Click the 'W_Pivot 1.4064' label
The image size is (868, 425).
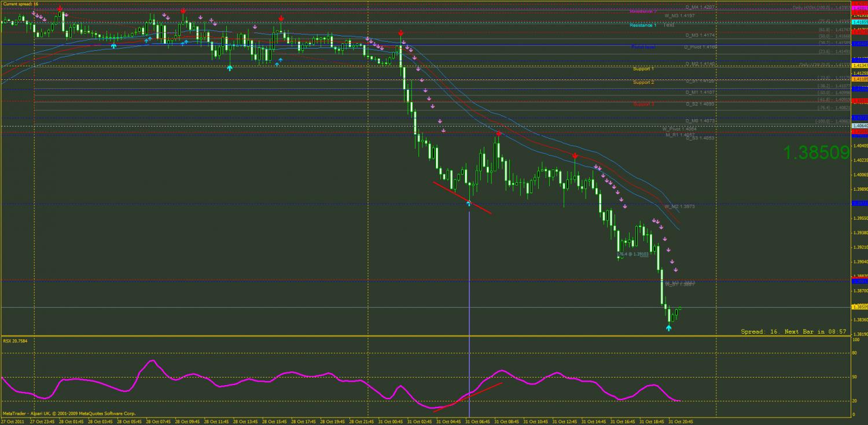coord(680,128)
